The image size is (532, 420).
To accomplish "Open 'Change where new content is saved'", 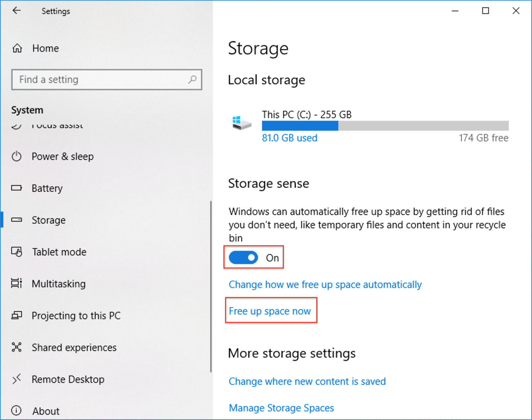I will [307, 382].
